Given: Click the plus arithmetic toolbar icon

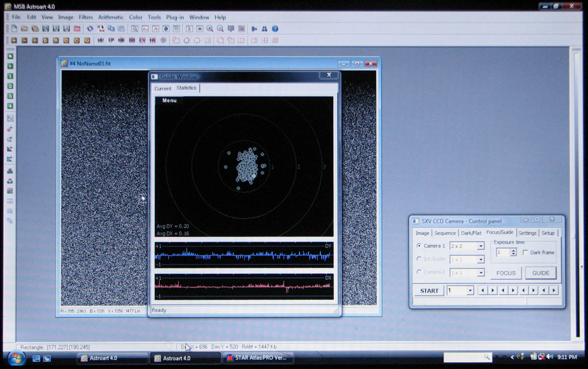Looking at the screenshot, I should click(14, 40).
